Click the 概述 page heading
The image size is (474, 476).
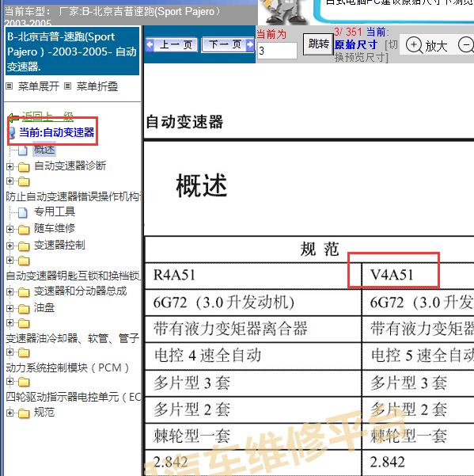[202, 185]
